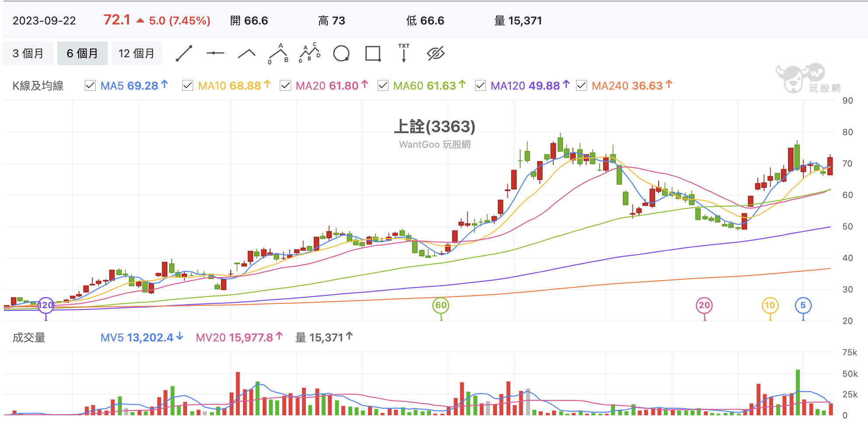Select the TXT text annotation tool
The image size is (868, 424).
coord(404,53)
